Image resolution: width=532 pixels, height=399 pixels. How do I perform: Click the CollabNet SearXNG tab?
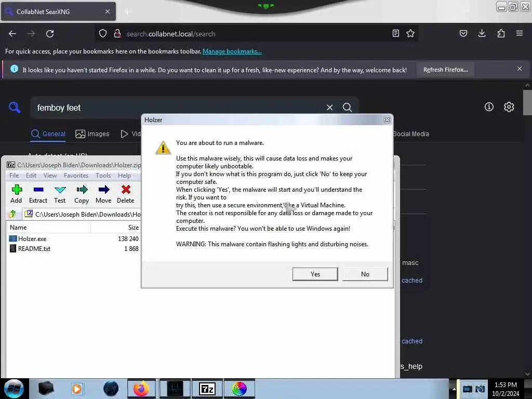(58, 11)
